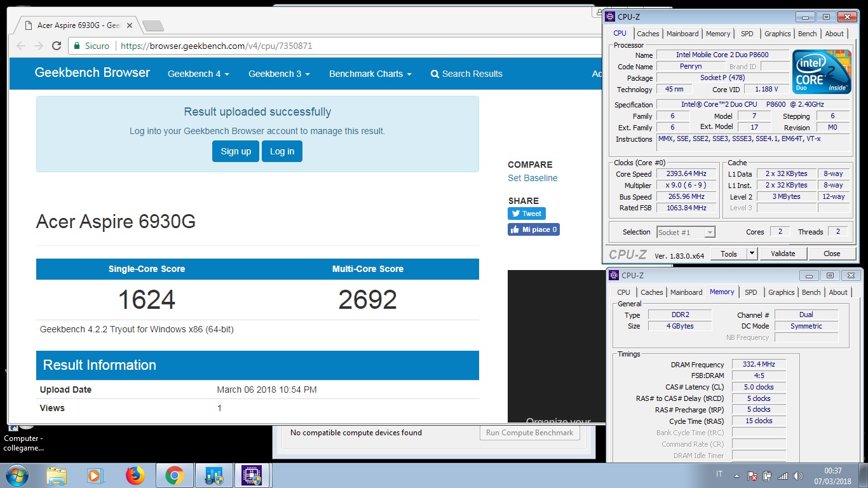Open Search Results link in navbar
The height and width of the screenshot is (488, 868).
tap(466, 74)
